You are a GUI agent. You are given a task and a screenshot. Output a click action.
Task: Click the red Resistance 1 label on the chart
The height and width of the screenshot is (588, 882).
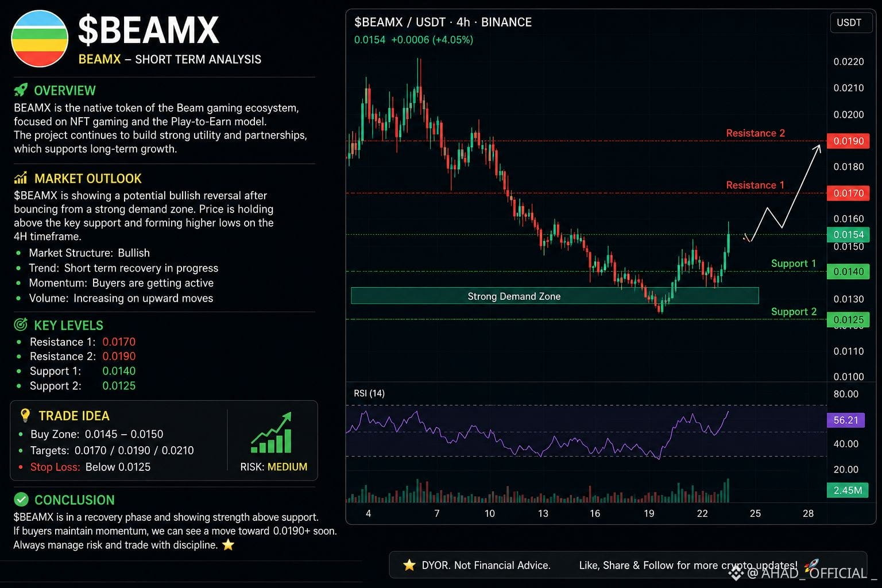[755, 185]
